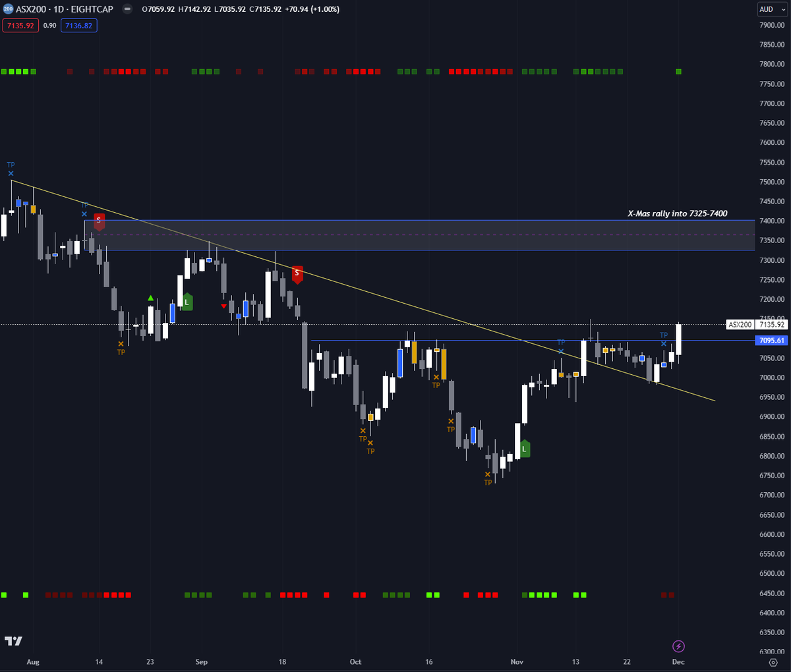Click the H7142.92 high value
Viewport: 791px width, 672px height.
click(194, 9)
